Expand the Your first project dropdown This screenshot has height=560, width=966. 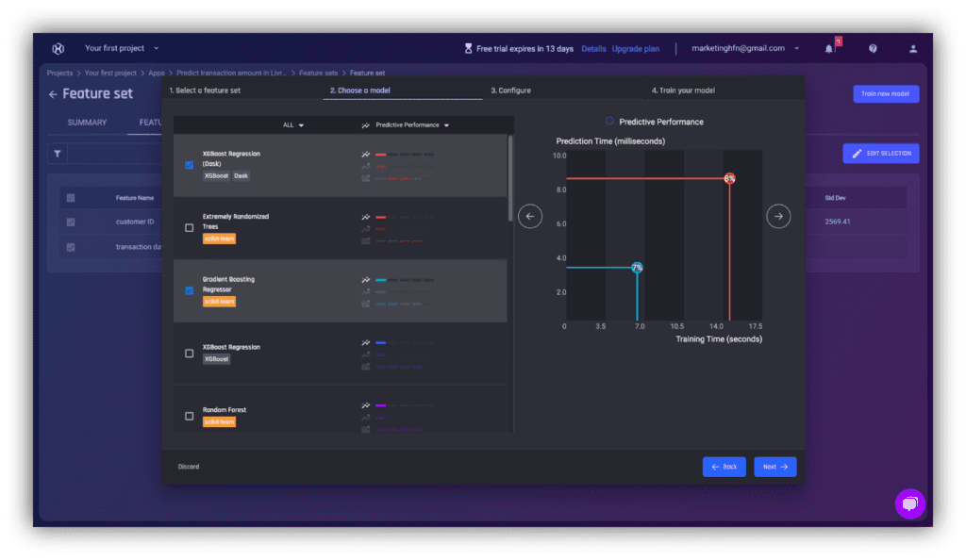[122, 48]
